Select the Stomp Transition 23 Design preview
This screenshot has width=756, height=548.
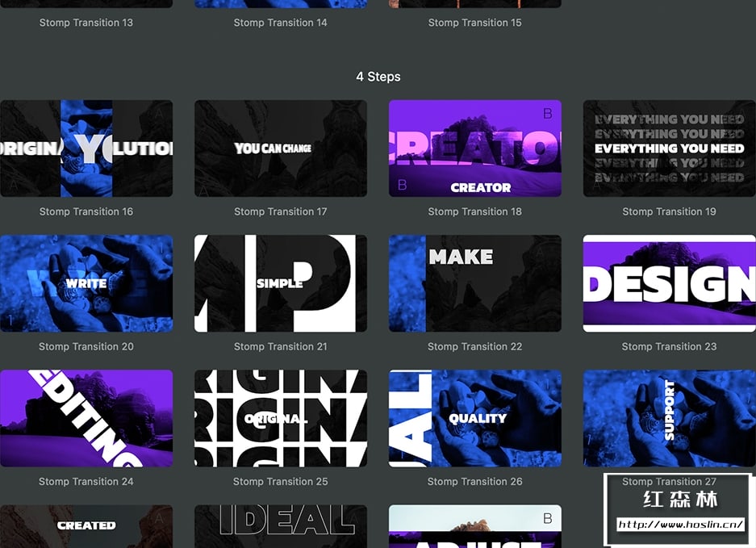point(669,283)
